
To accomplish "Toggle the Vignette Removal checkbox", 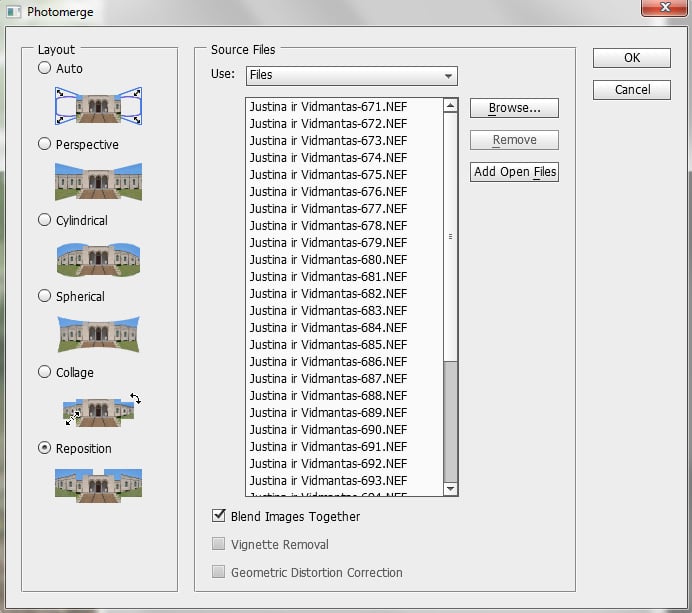I will click(x=218, y=544).
